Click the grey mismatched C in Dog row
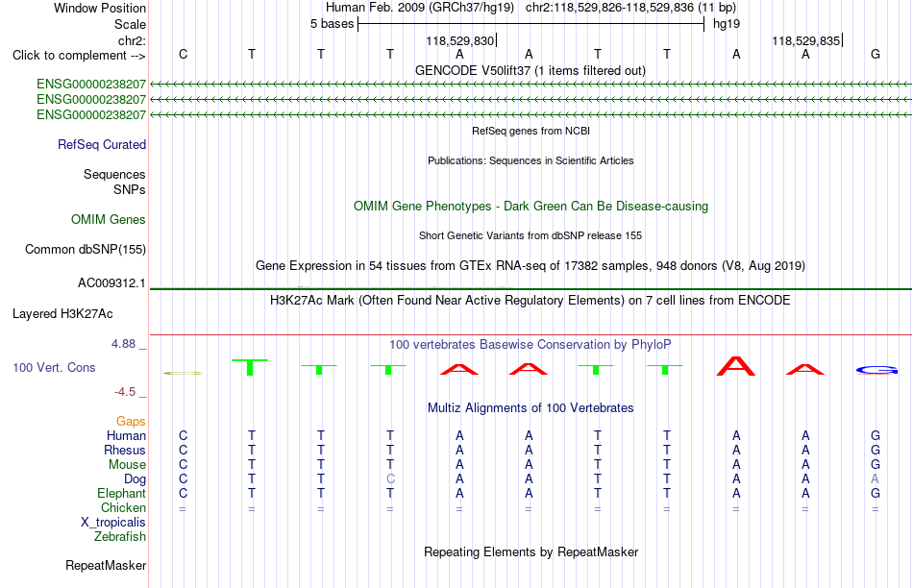 [390, 479]
